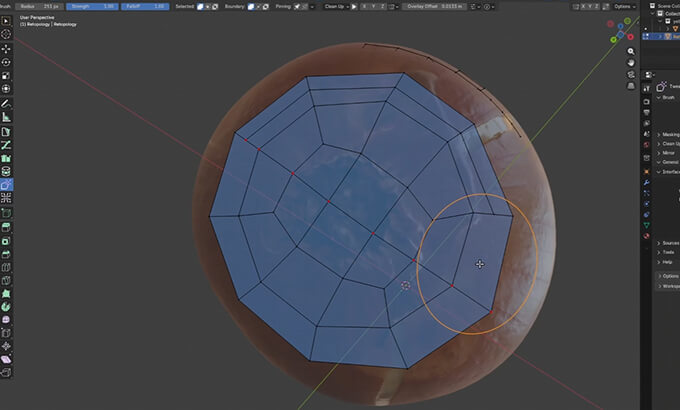The height and width of the screenshot is (410, 680).
Task: Open the Modifiers wrench properties tab
Action: pos(646,184)
